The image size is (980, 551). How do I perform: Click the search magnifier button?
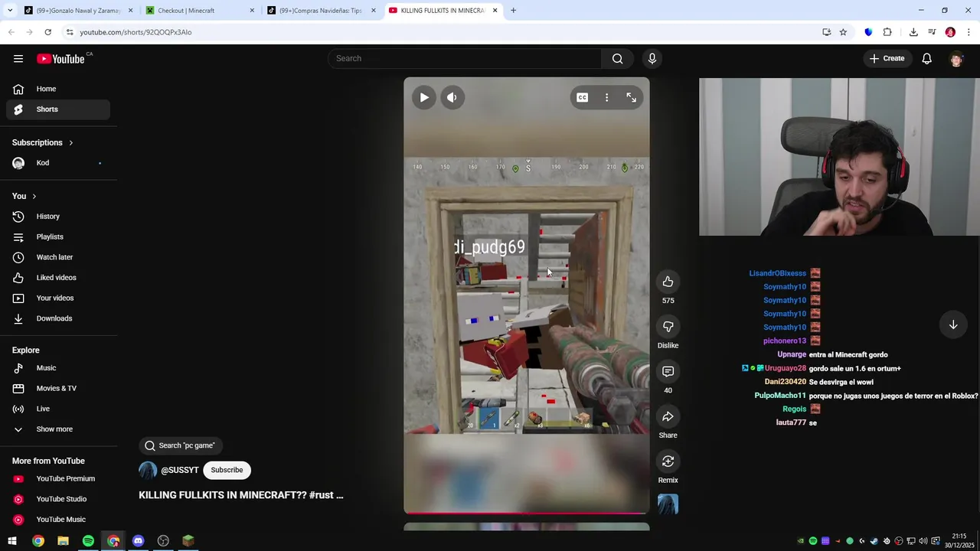617,59
